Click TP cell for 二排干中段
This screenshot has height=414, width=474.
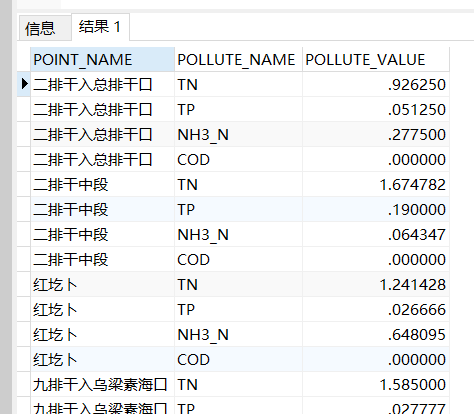238,210
